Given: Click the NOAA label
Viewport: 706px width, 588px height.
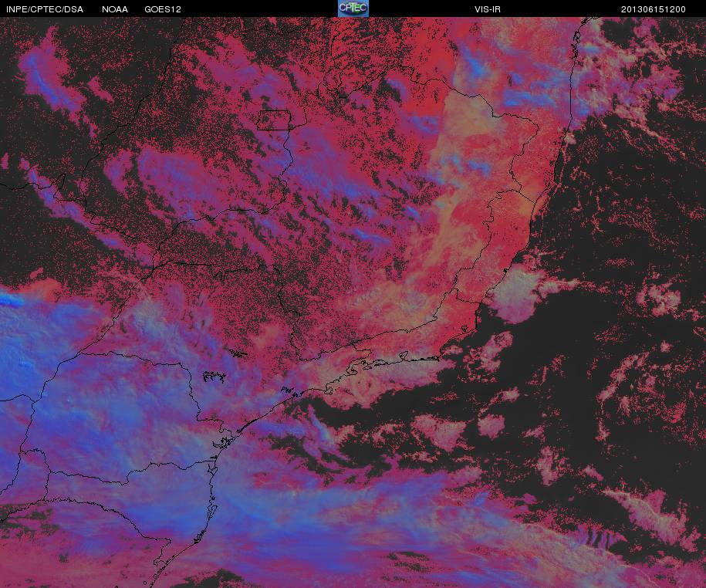Looking at the screenshot, I should tap(115, 9).
